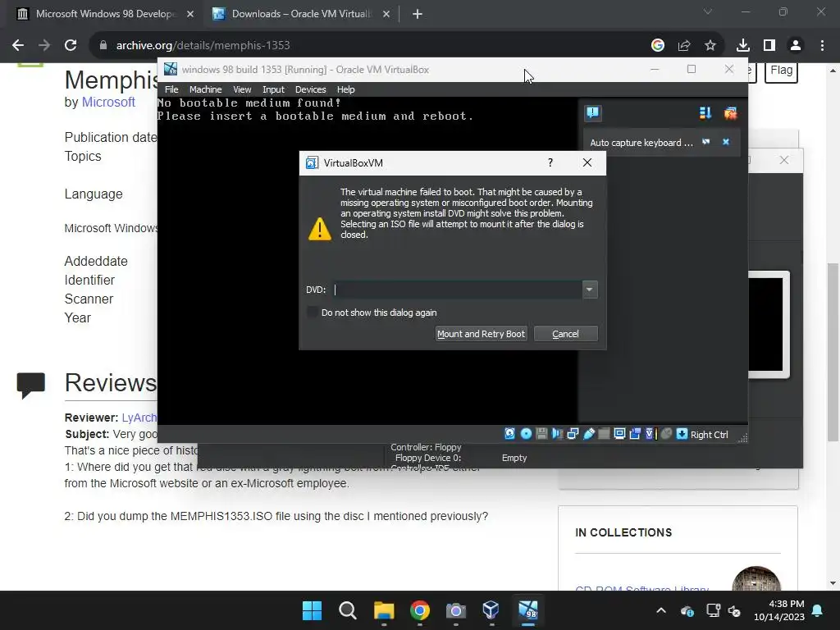
Task: Click the Chrome taskbar icon
Action: [x=419, y=610]
